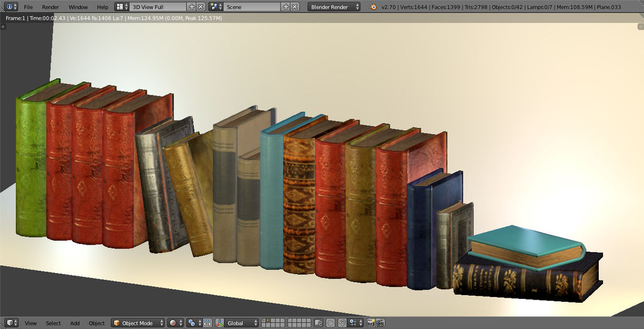Open the Window menu

tap(78, 7)
